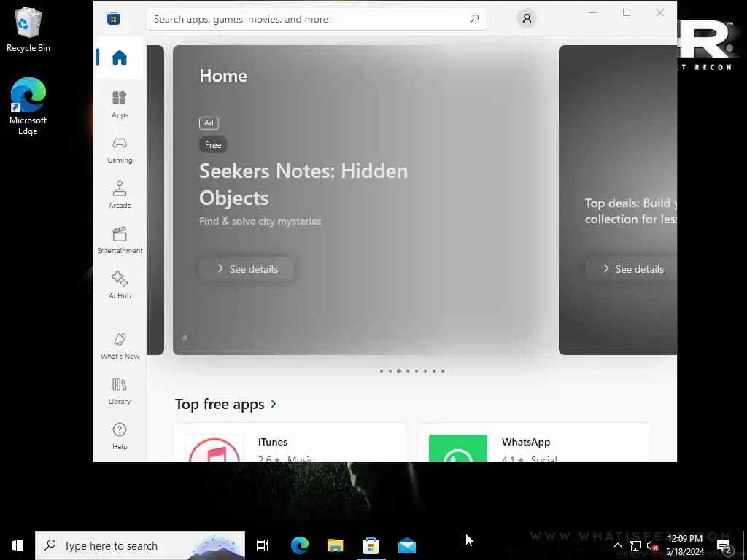
Task: Click the muted volume tray icon
Action: pos(652,545)
